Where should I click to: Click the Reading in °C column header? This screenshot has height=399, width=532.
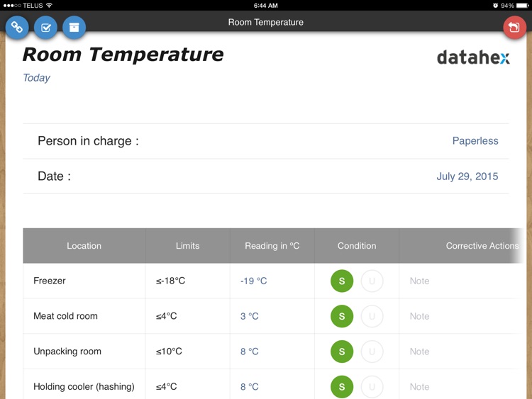(272, 246)
